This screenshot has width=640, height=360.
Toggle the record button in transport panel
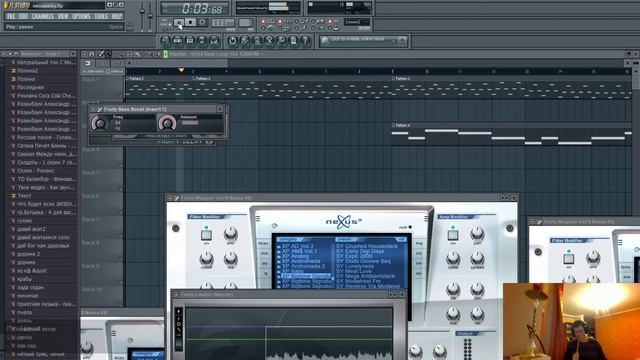(202, 22)
